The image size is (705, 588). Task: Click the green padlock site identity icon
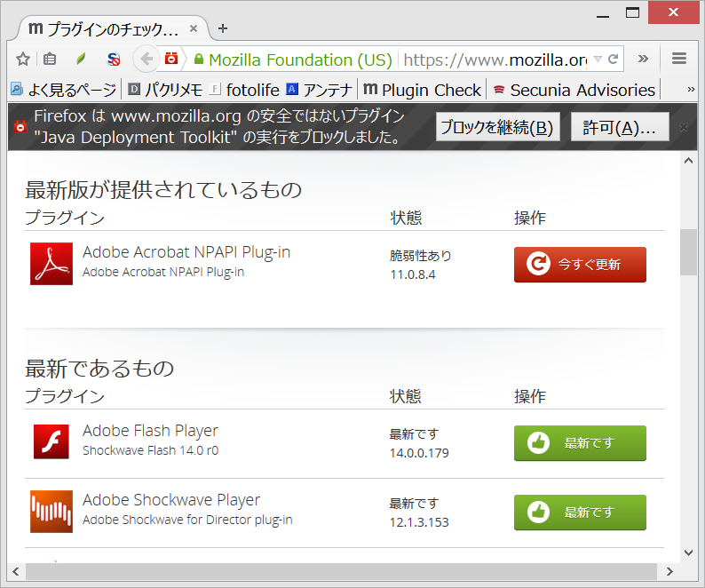pyautogui.click(x=199, y=59)
